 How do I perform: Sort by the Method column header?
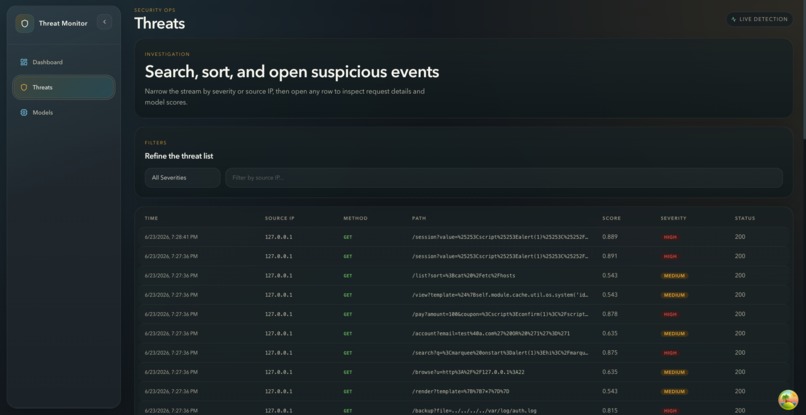click(356, 218)
